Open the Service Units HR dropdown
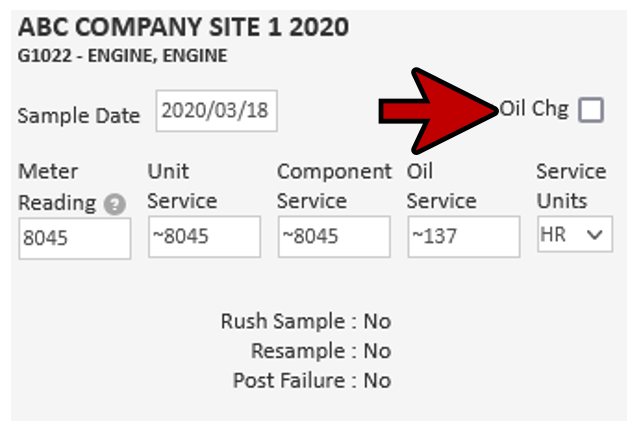The width and height of the screenshot is (627, 439). click(574, 235)
